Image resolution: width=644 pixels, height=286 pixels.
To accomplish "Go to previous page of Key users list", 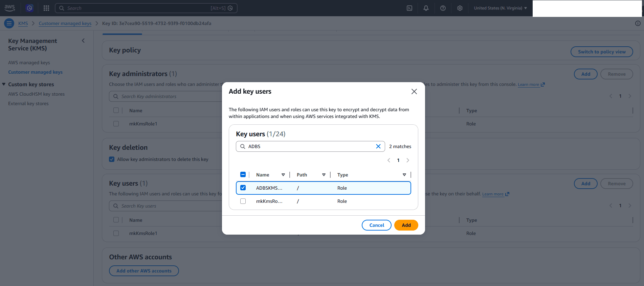I will click(x=611, y=206).
